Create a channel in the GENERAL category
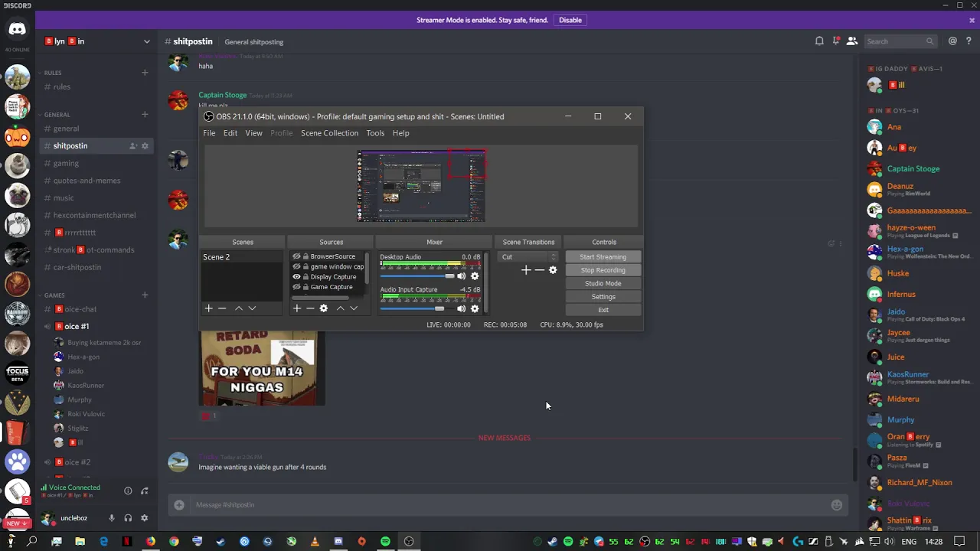The width and height of the screenshot is (980, 551). [x=145, y=115]
